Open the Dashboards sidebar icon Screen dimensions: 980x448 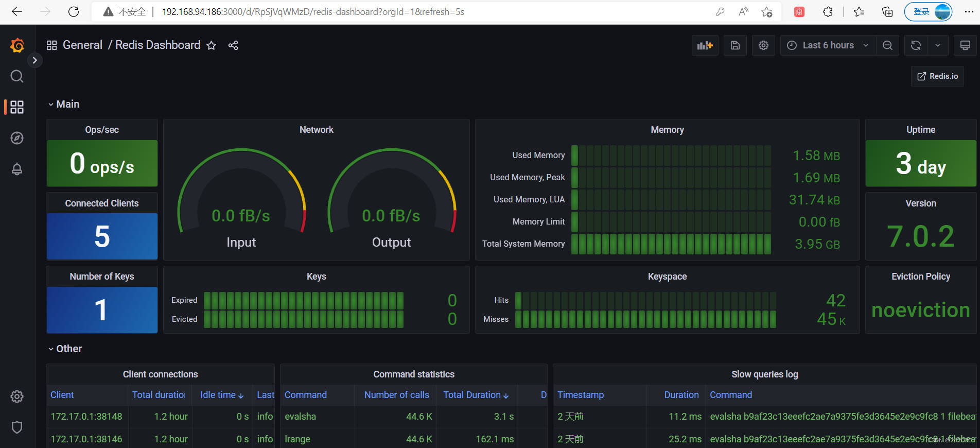click(17, 107)
